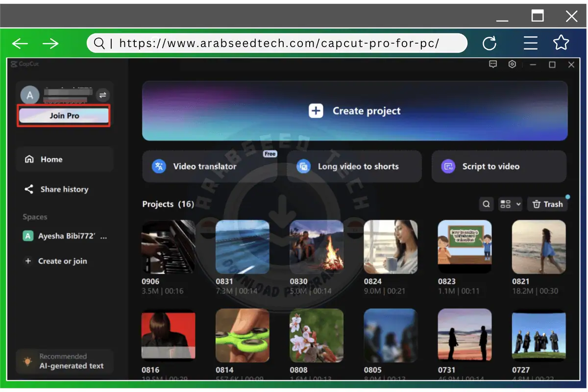Click the account switch arrows icon
Viewport: 588px width, 392px height.
tap(103, 95)
